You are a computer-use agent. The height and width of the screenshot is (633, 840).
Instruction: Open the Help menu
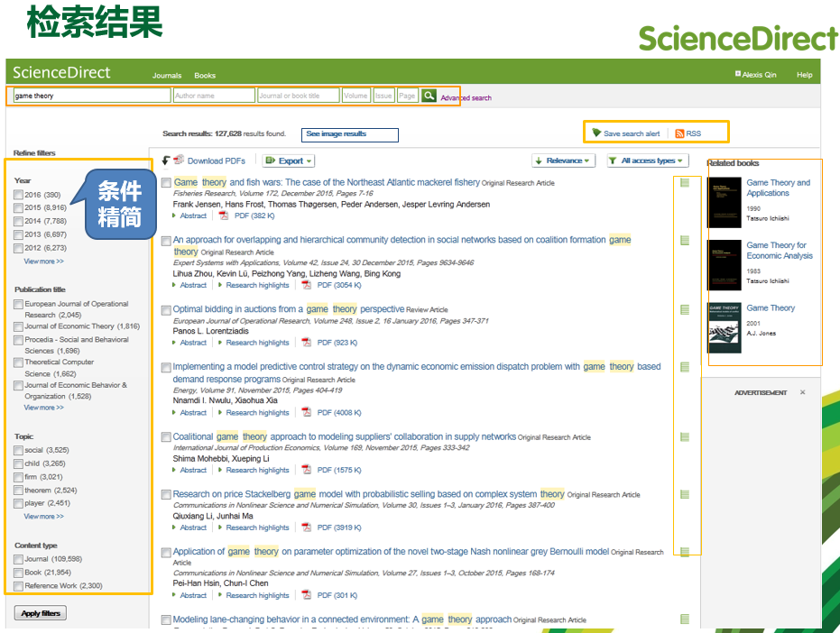click(x=804, y=75)
